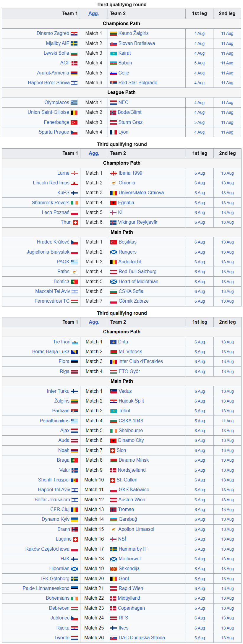243x644 pixels.
Task: Open the Ararat-Armenia team link
Action: pos(53,73)
